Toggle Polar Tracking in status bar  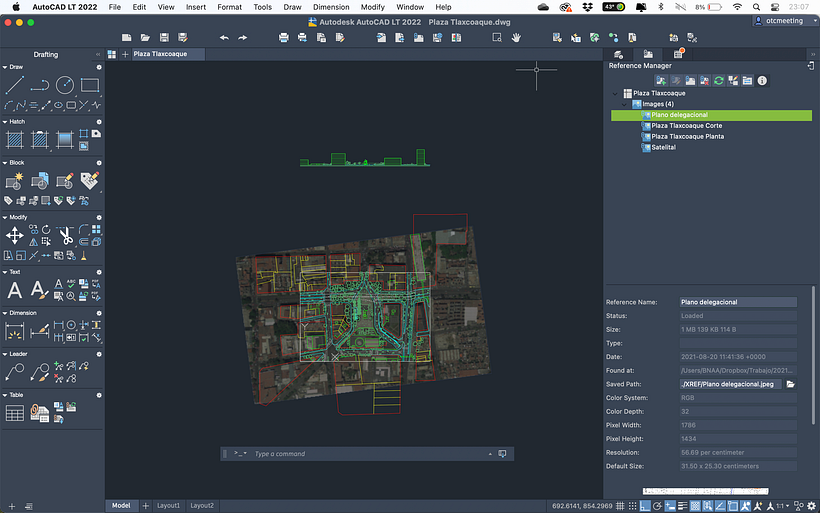[658, 506]
